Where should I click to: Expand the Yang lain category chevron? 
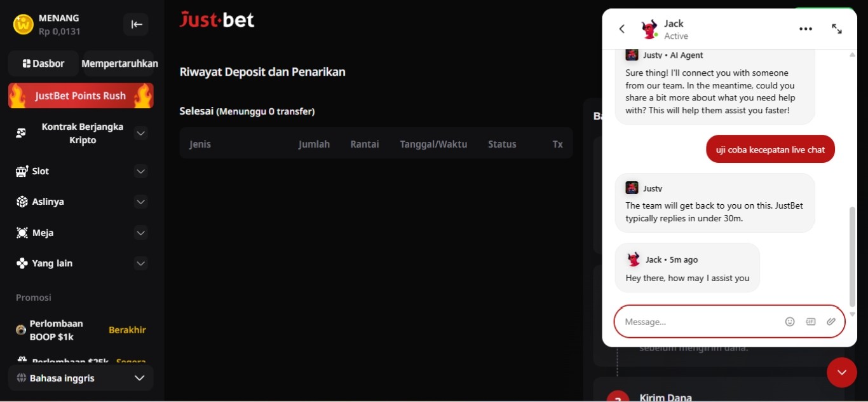point(141,263)
